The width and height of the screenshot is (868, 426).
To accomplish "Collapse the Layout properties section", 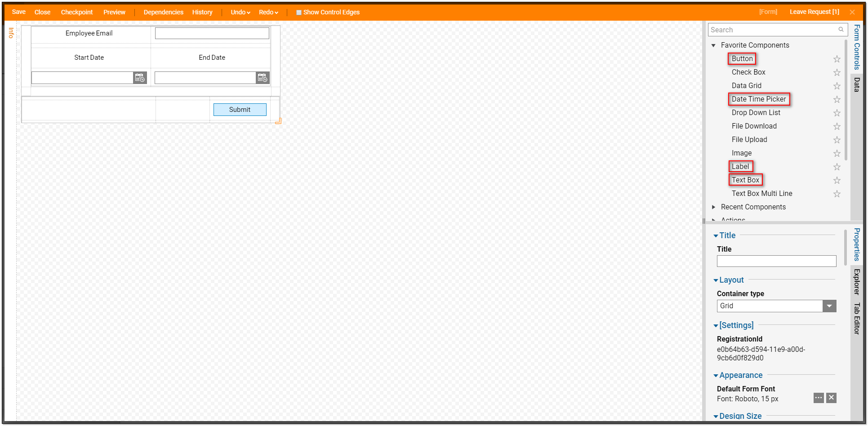I will click(716, 280).
